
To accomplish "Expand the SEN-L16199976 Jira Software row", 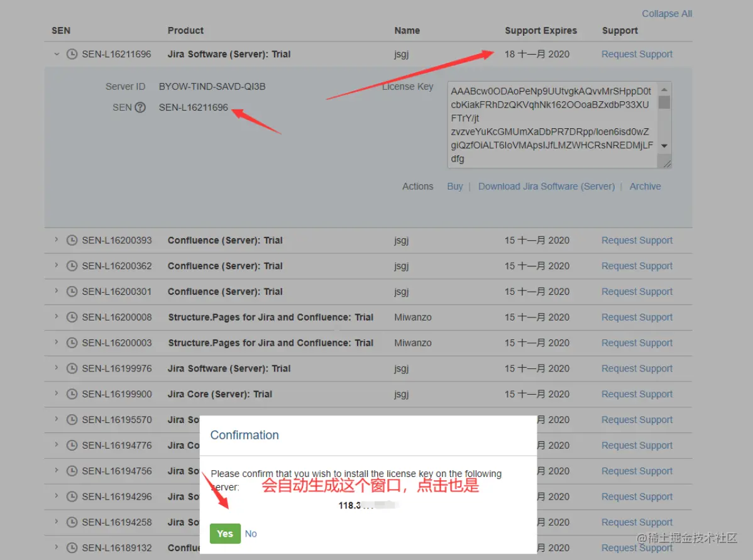I will [x=56, y=368].
